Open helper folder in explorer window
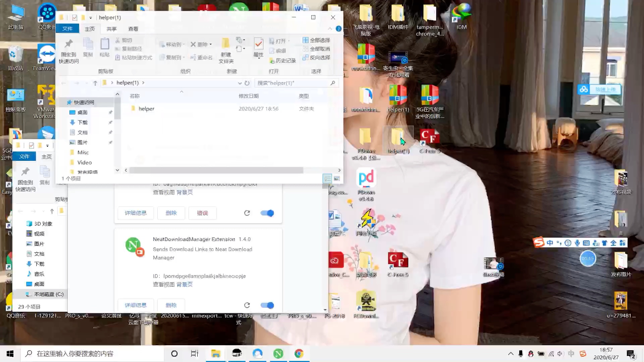 point(146,108)
